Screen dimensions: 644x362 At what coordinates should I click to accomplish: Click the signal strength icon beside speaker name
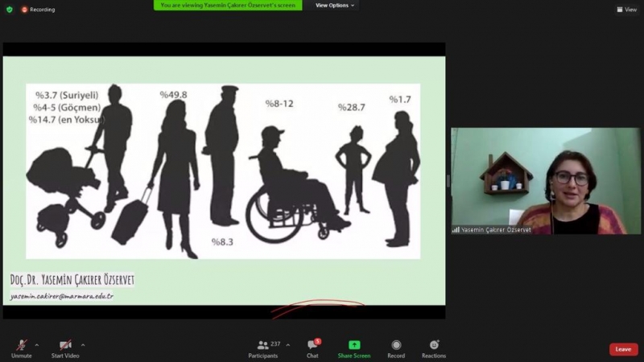(x=456, y=229)
